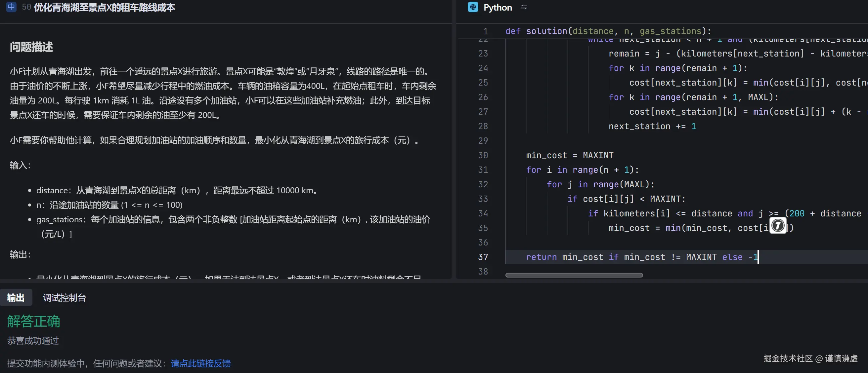Click the MAXINT constant on line 30
Screen dimensions: 868x373
598,155
